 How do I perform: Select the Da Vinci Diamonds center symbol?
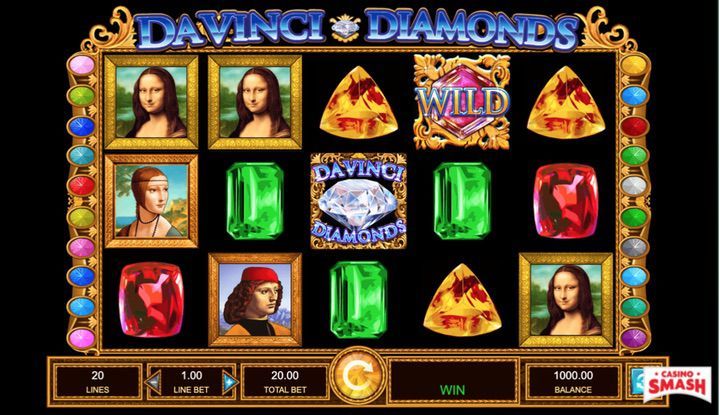(358, 201)
